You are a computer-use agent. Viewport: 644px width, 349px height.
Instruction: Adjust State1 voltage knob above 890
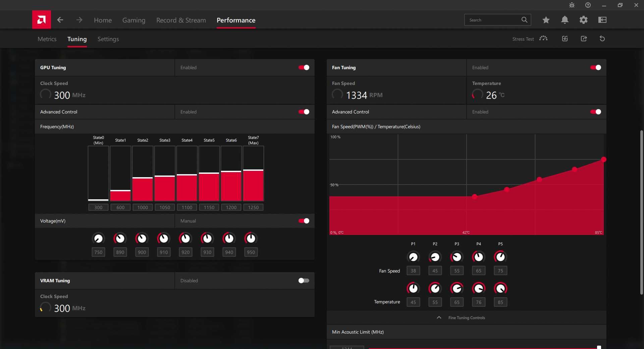[120, 239]
